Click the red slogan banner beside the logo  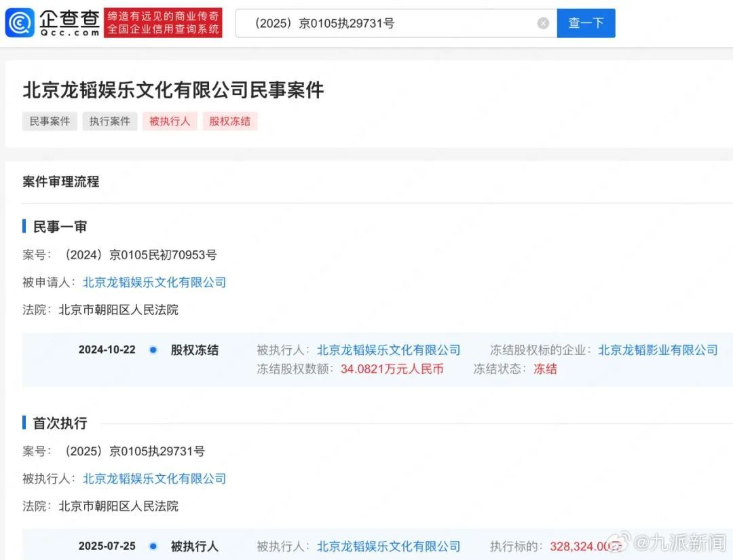[163, 23]
